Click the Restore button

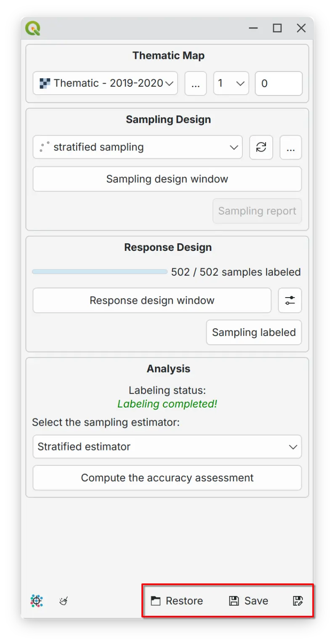tap(177, 601)
